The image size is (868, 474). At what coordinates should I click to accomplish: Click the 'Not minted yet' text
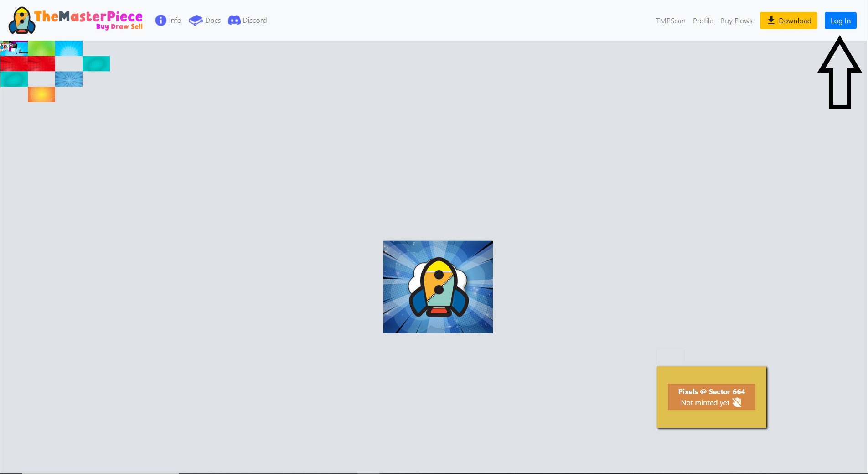pos(705,403)
